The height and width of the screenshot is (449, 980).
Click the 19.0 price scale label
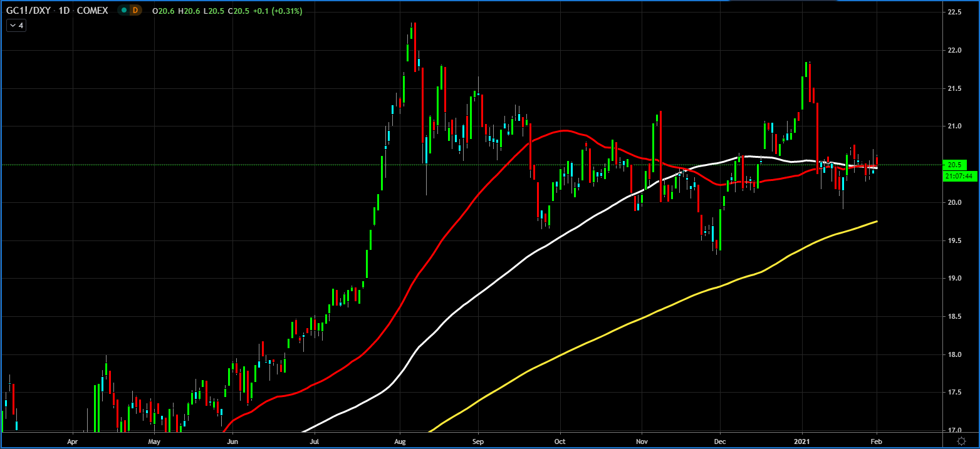[x=954, y=278]
